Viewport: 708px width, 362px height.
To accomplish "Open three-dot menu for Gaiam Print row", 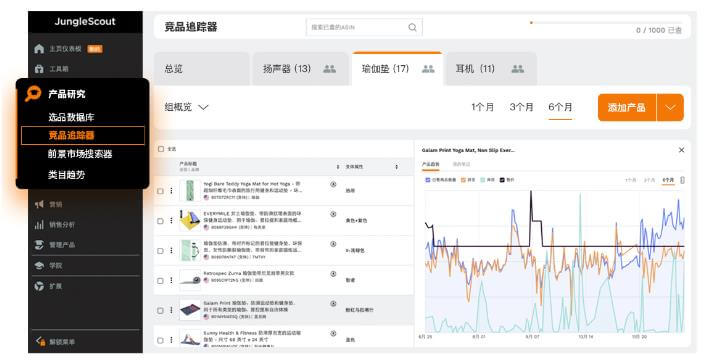I will click(x=171, y=310).
